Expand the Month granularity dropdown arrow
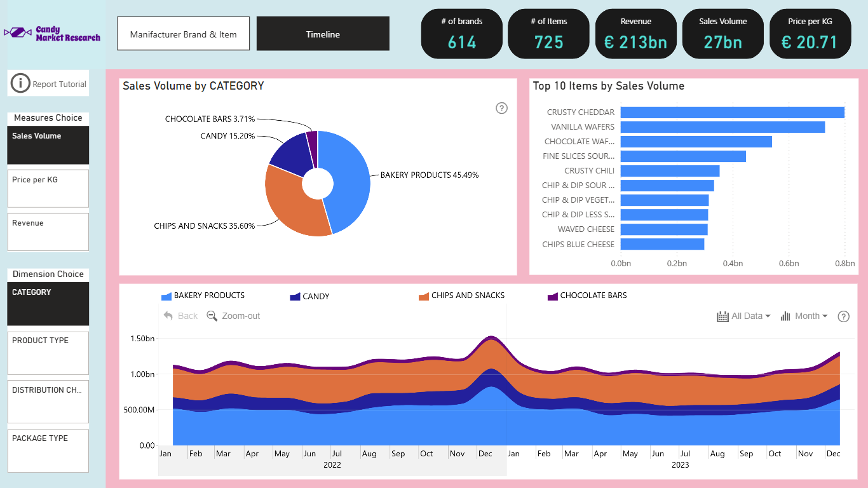 (825, 316)
